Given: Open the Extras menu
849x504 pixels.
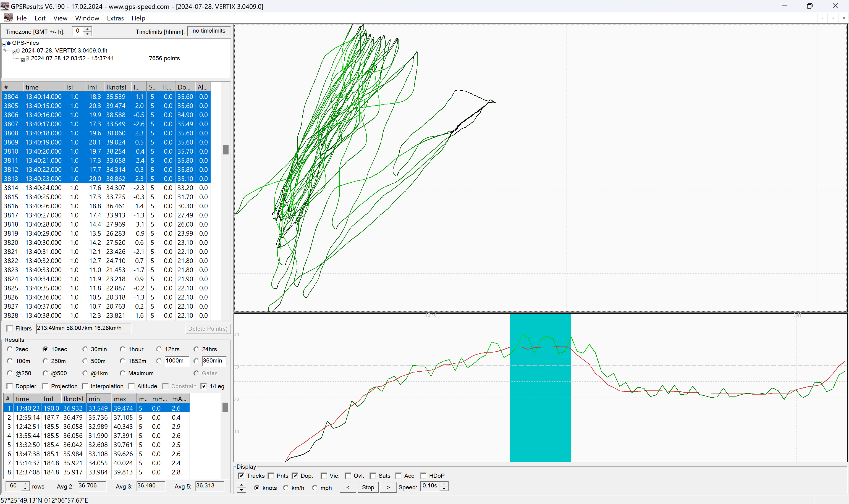Looking at the screenshot, I should (x=115, y=18).
